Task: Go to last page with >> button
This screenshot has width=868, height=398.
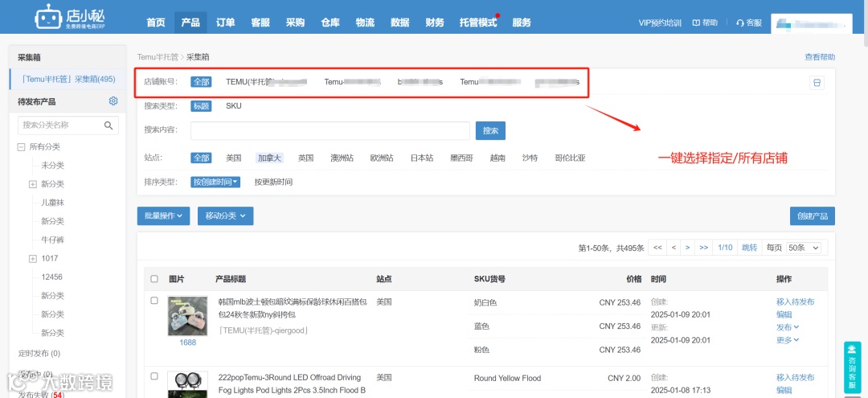Action: coord(703,248)
